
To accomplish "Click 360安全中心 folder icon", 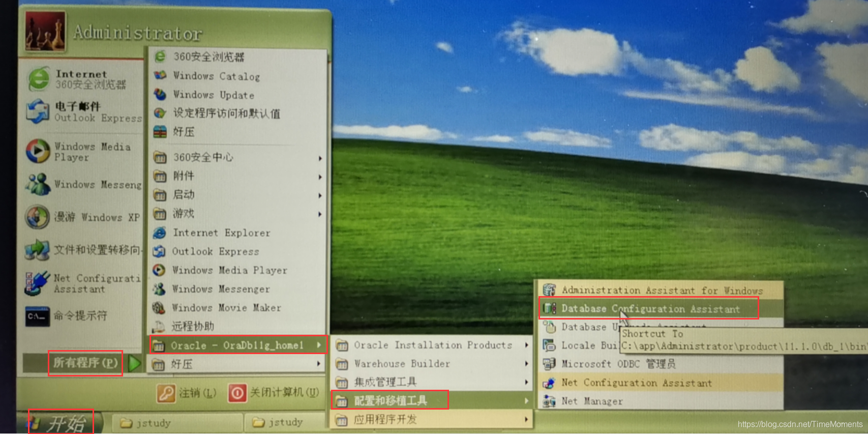I will 160,158.
